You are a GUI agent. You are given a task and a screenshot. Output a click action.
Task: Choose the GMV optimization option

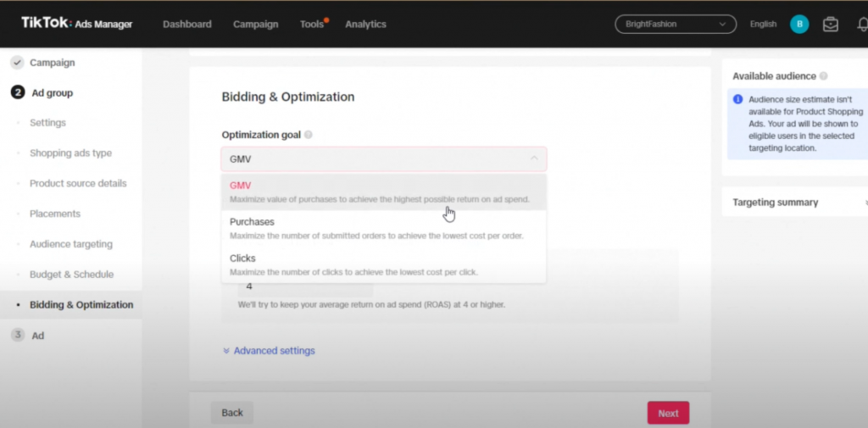[x=241, y=186]
